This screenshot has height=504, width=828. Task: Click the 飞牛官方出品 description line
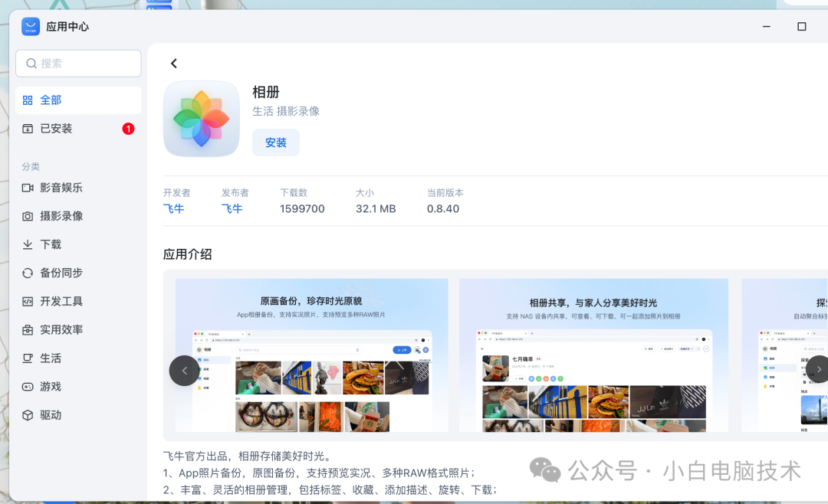[247, 457]
